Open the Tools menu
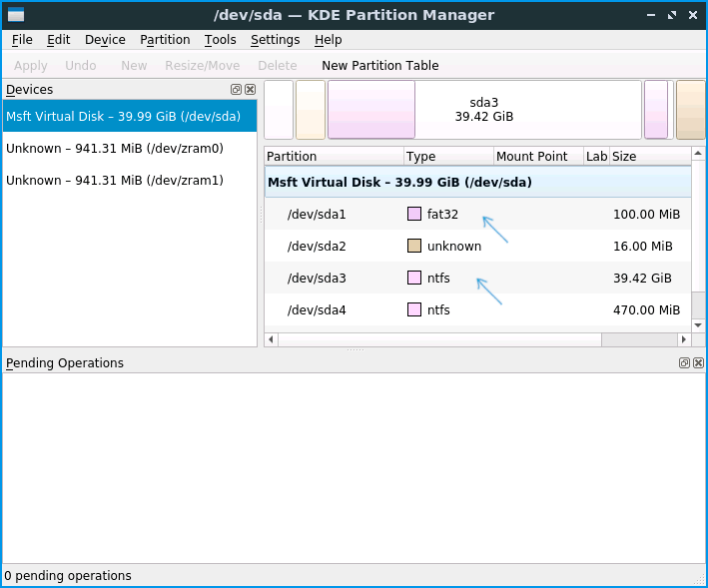The width and height of the screenshot is (708, 588). (220, 40)
